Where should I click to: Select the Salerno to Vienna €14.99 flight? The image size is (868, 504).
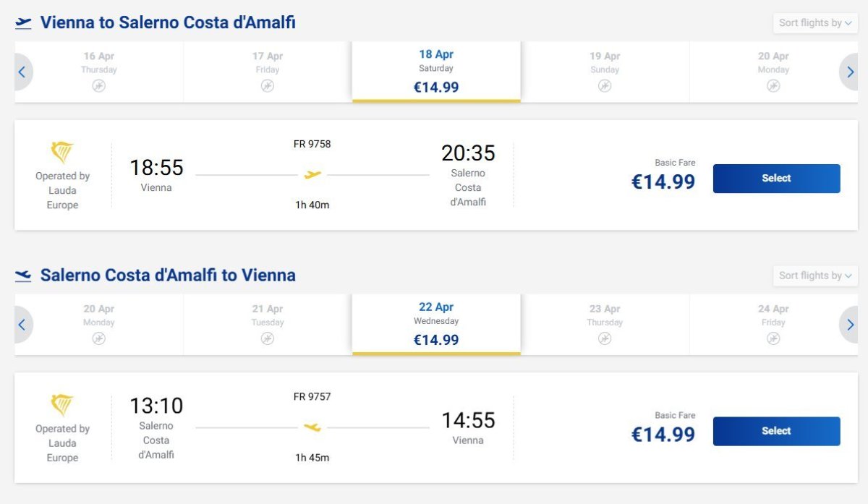coord(776,431)
